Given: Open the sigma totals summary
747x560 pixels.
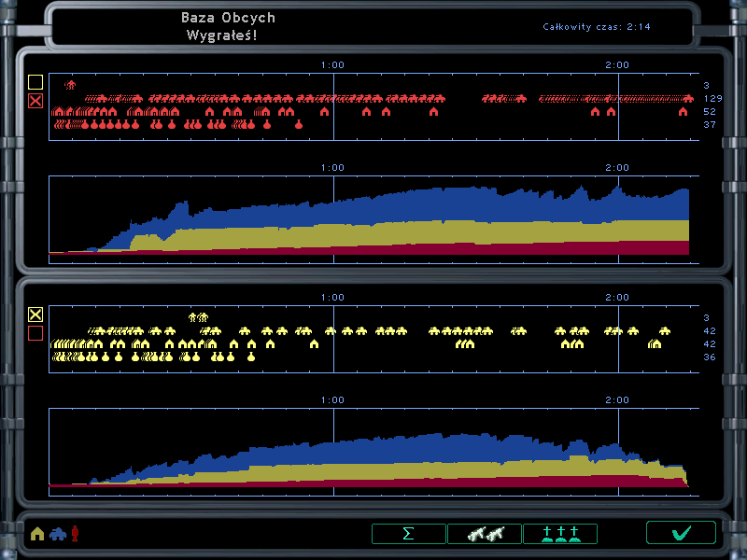Looking at the screenshot, I should (x=408, y=533).
